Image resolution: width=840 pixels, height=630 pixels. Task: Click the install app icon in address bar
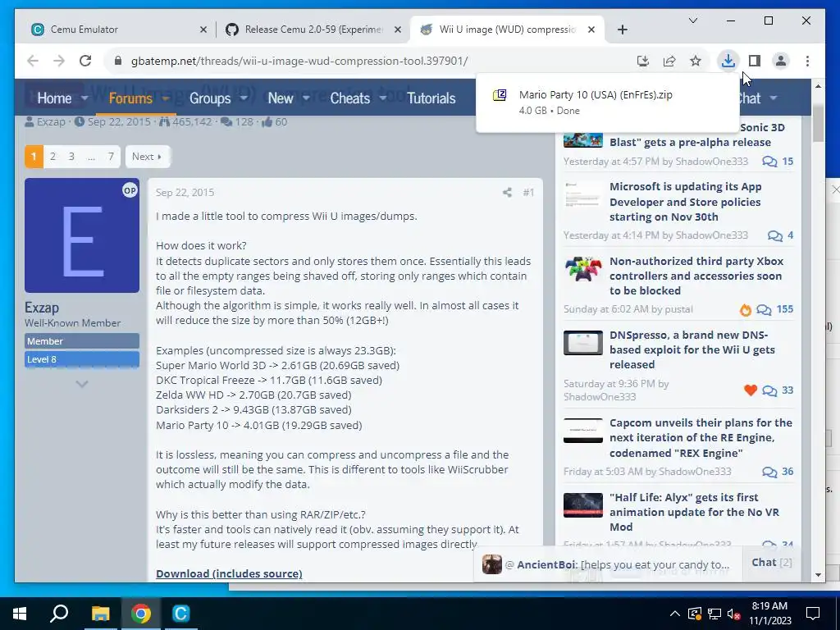[x=643, y=61]
